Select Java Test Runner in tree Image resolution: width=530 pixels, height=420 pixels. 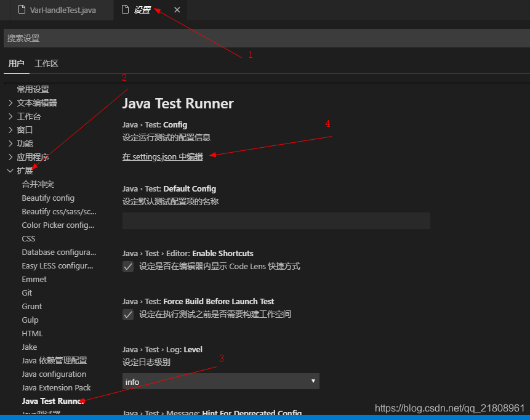[53, 401]
